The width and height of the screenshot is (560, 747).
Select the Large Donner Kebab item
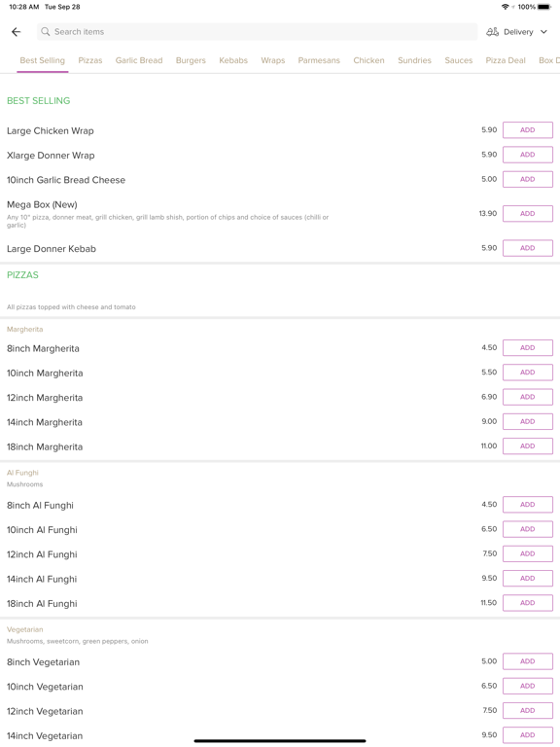click(52, 249)
